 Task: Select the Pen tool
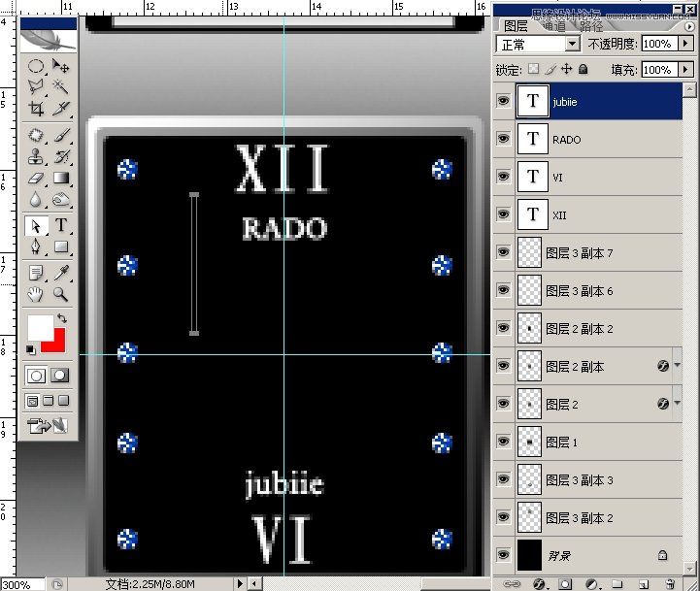click(36, 246)
